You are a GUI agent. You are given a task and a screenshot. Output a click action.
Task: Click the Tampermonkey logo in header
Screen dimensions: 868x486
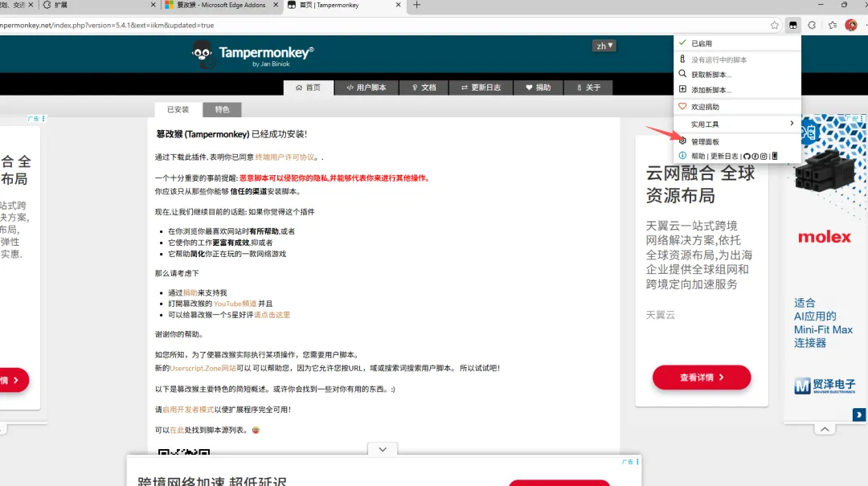[253, 55]
